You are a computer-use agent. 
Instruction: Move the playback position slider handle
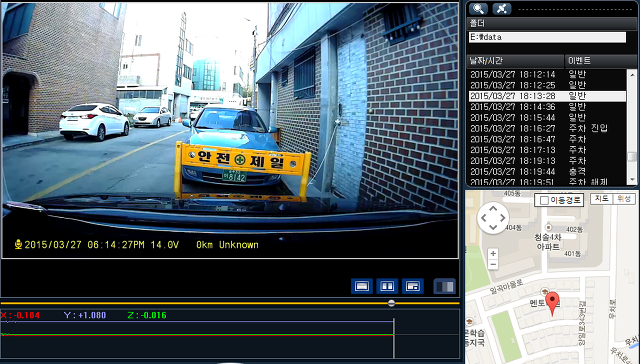pyautogui.click(x=391, y=303)
